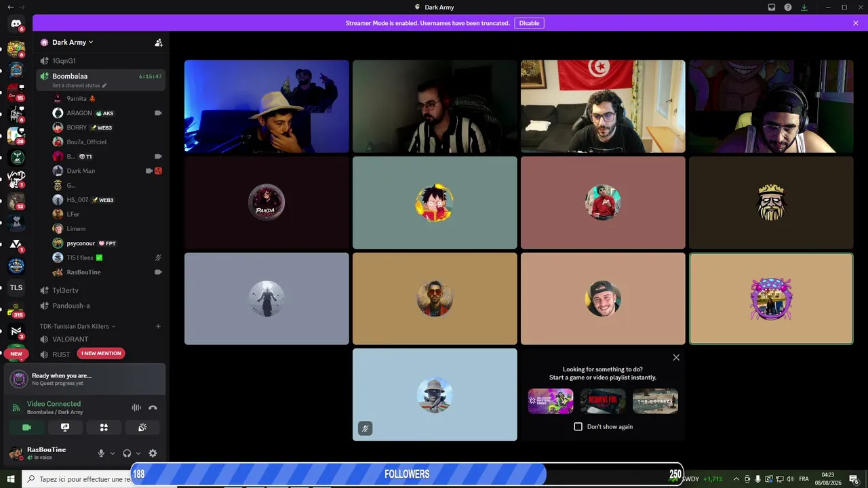Open the server icon with 13 badge

click(x=16, y=201)
